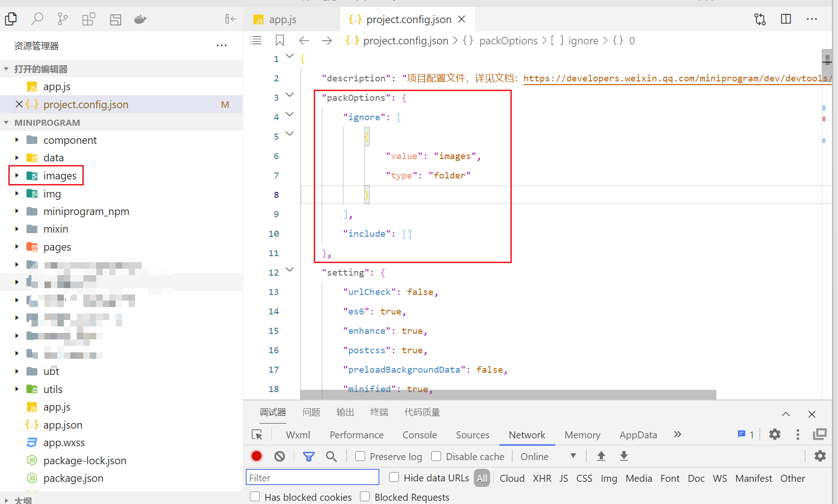Open the developers.weixin.qq.com documentation link
This screenshot has width=838, height=504.
[x=677, y=78]
